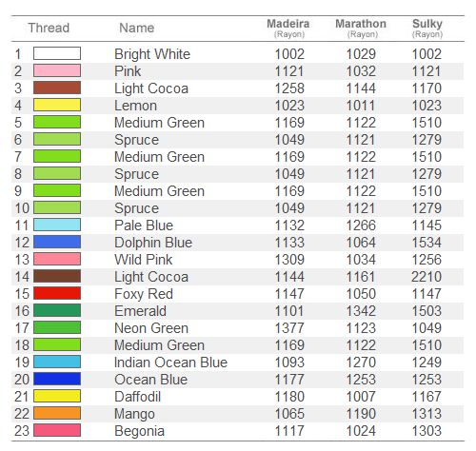Click the Name column header

tap(137, 28)
